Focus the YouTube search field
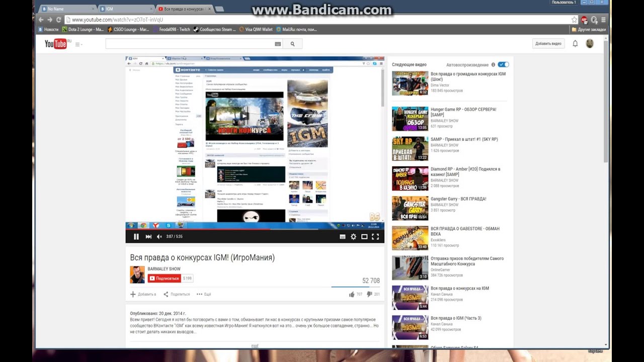 [x=189, y=44]
